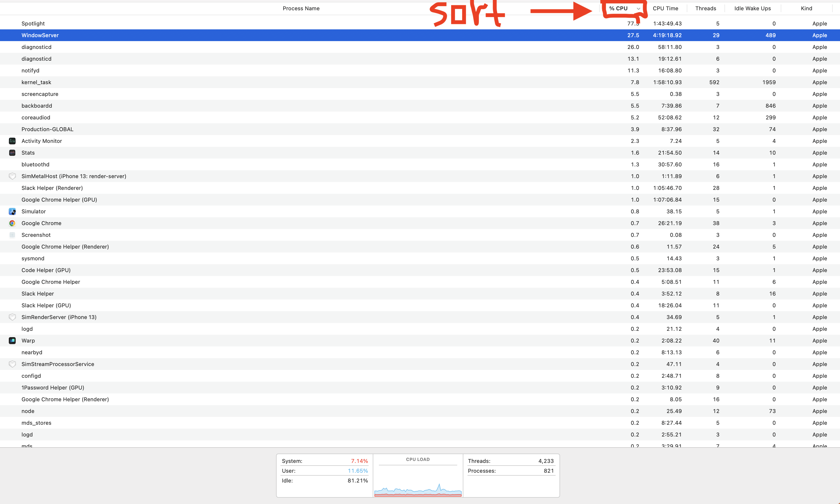Sort by % CPU column label
840x504 pixels.
(x=618, y=9)
